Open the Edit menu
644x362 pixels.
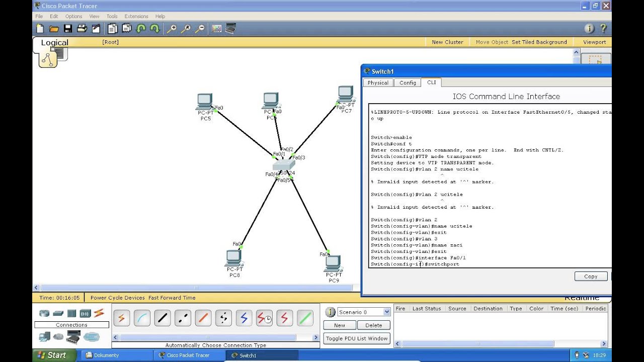pos(54,16)
